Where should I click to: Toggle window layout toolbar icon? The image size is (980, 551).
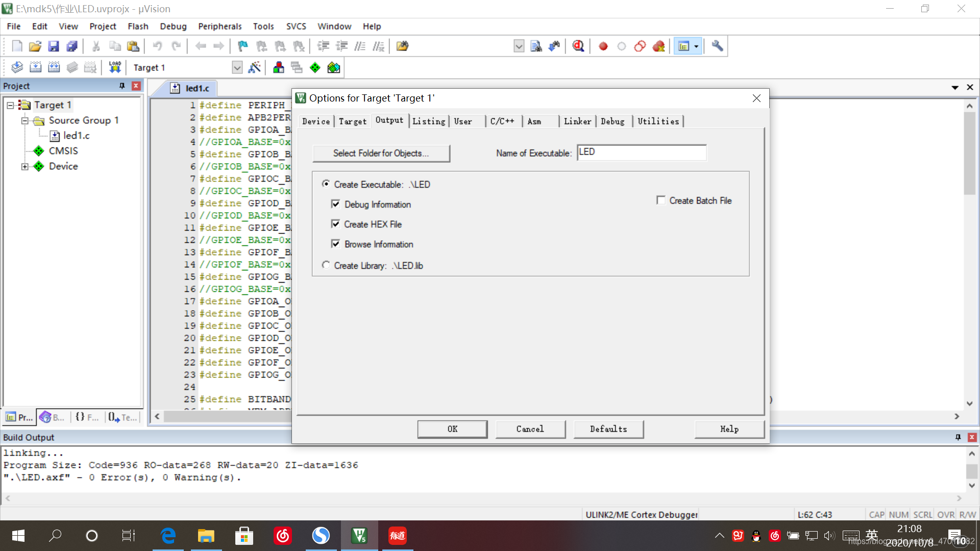coord(683,46)
